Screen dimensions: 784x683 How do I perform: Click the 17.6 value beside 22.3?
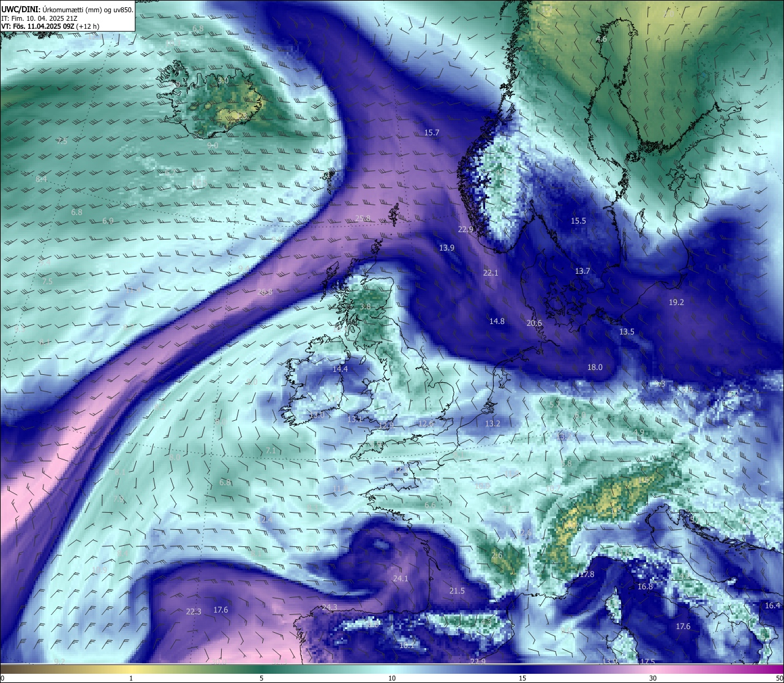(221, 609)
